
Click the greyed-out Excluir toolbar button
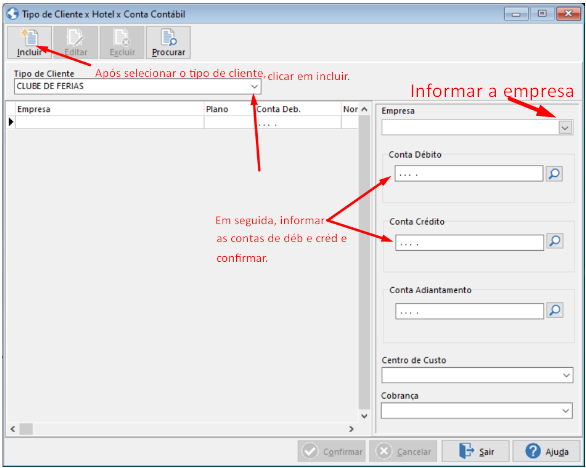122,43
